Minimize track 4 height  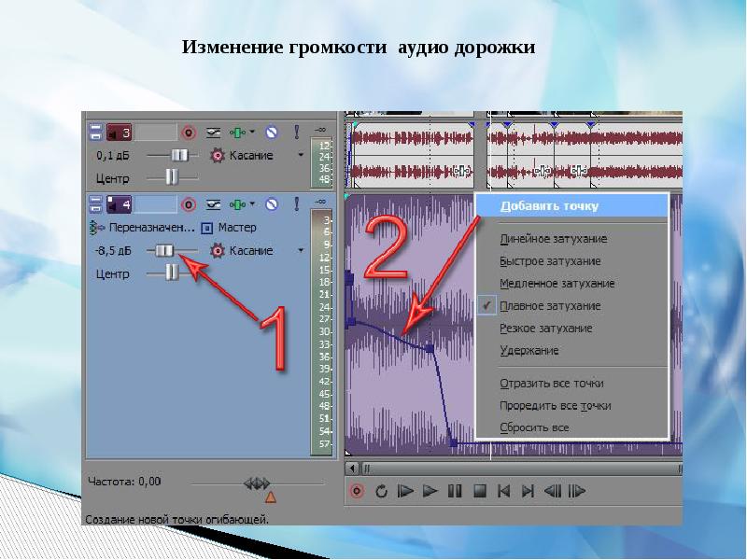point(94,203)
